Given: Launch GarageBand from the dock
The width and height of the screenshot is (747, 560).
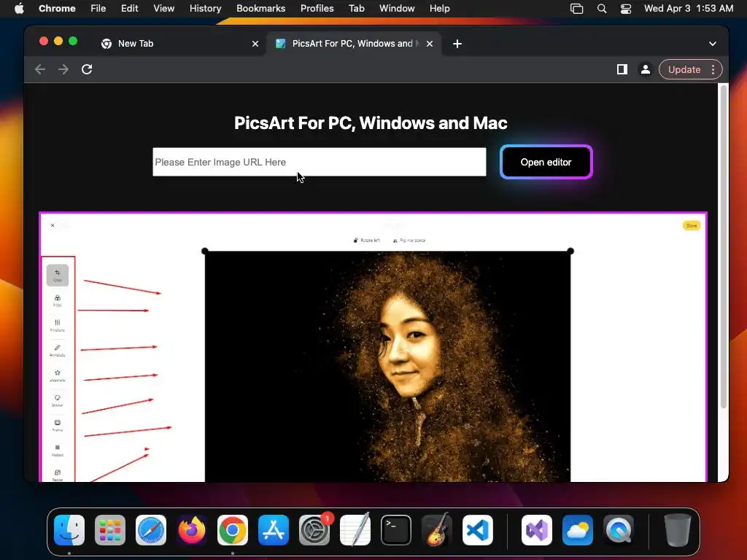Looking at the screenshot, I should [x=437, y=530].
